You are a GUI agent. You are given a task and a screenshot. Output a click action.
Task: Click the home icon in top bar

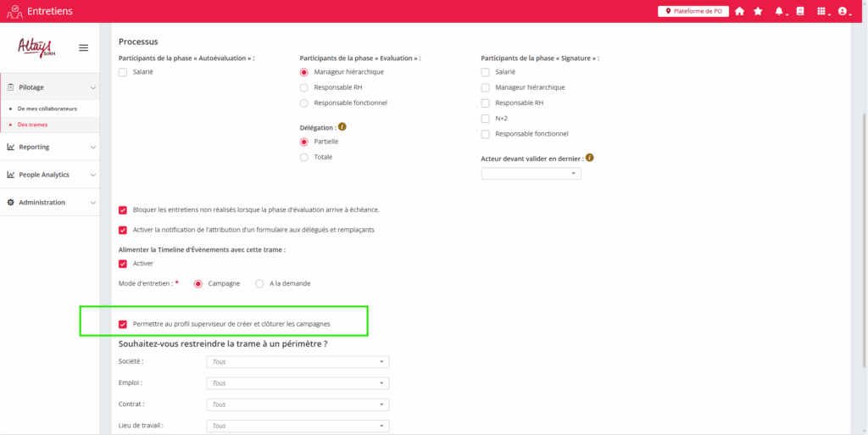739,11
